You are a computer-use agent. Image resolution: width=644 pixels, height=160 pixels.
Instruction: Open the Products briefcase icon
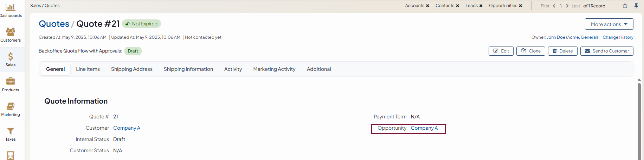point(11,81)
